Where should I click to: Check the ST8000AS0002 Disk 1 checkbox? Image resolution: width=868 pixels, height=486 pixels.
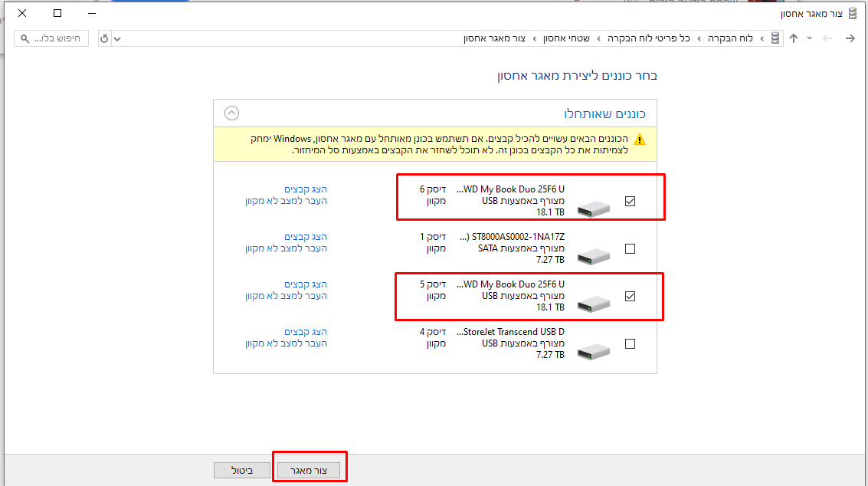pyautogui.click(x=631, y=249)
